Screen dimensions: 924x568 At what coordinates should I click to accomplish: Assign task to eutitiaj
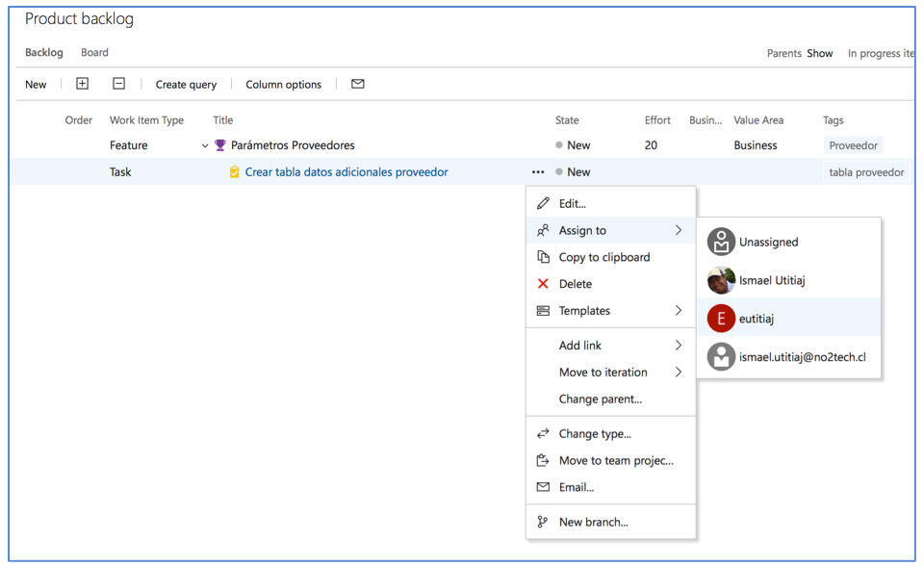pos(789,318)
